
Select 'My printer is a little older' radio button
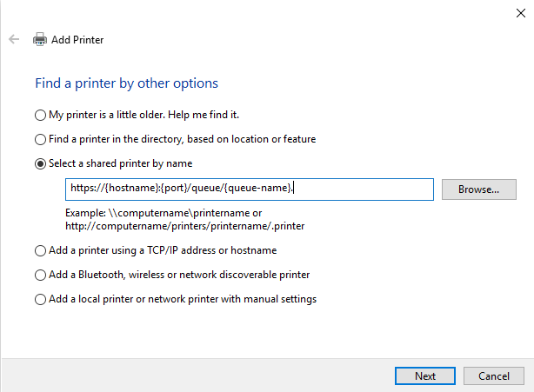(x=40, y=115)
